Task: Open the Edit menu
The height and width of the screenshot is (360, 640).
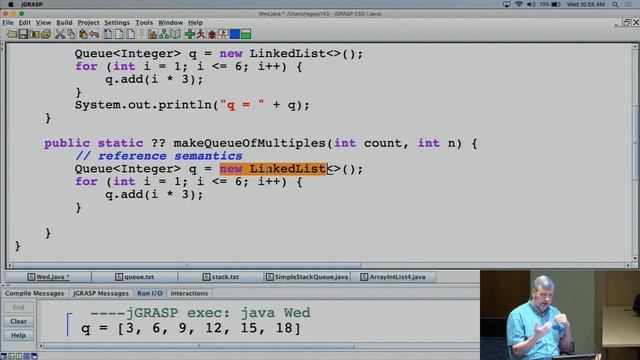Action: (x=24, y=22)
